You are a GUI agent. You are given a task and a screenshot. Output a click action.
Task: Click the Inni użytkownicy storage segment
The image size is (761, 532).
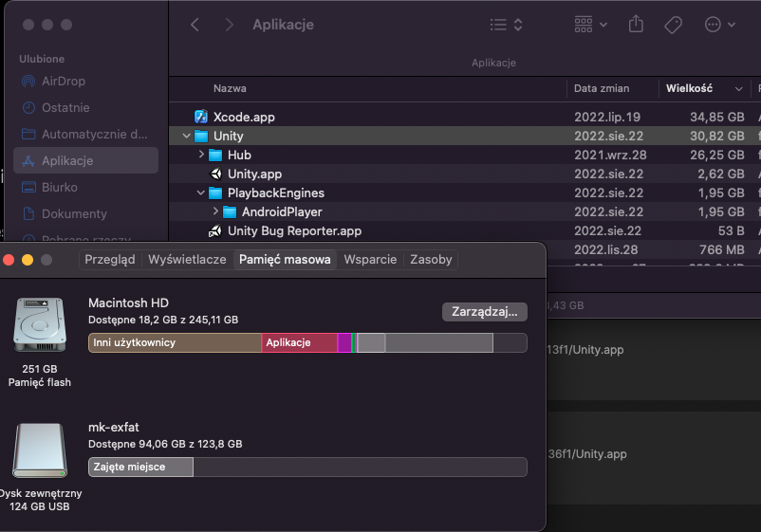(x=175, y=343)
